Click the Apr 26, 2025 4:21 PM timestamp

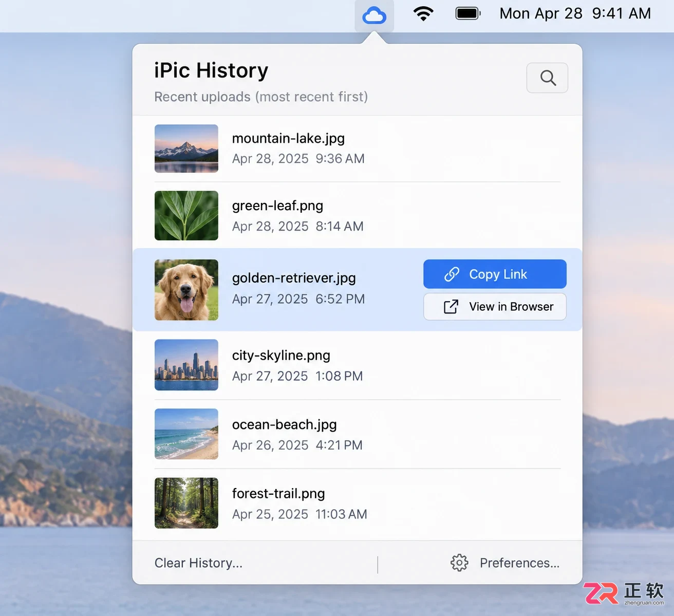(297, 445)
